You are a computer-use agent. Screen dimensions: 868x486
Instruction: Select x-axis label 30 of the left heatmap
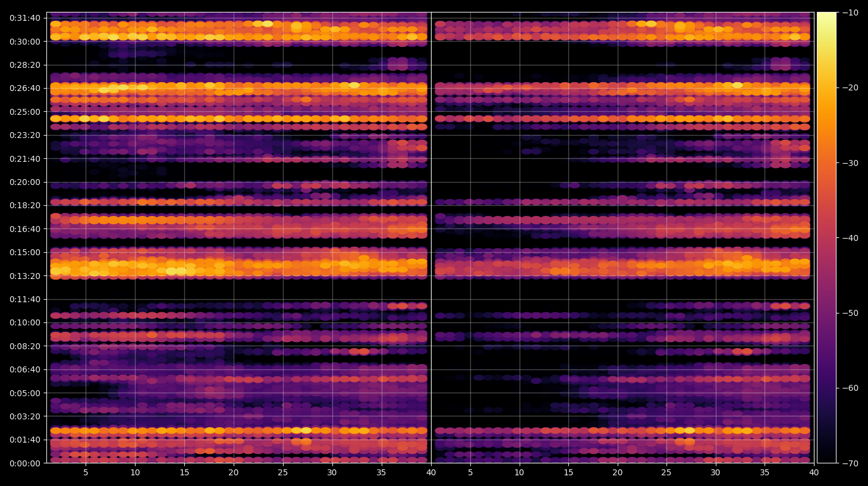pos(332,473)
